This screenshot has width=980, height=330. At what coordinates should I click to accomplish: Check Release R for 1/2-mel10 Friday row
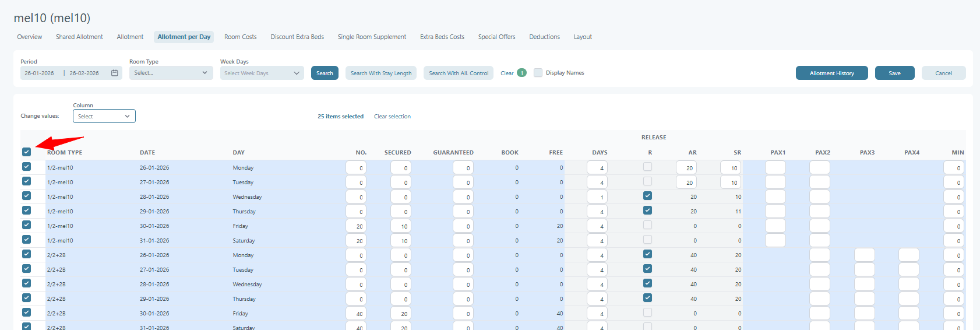648,225
